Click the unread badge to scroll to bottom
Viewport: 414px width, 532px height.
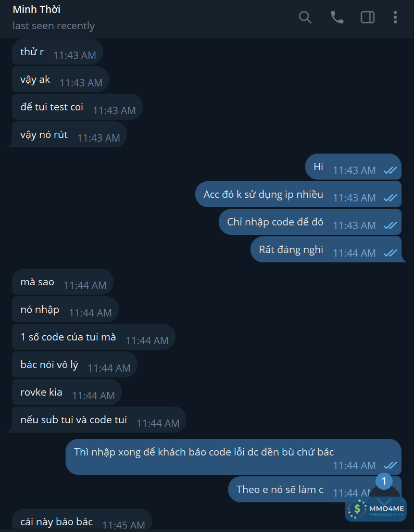coord(384,482)
